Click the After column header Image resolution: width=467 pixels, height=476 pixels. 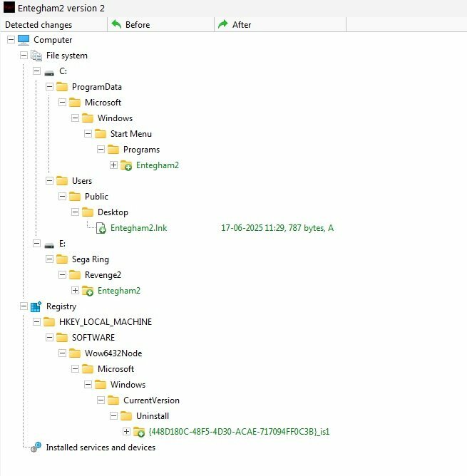pyautogui.click(x=280, y=25)
